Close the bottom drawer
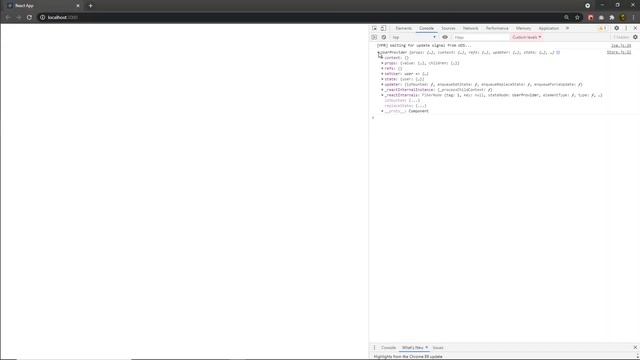Screen dimensions: 640x360 635,347
